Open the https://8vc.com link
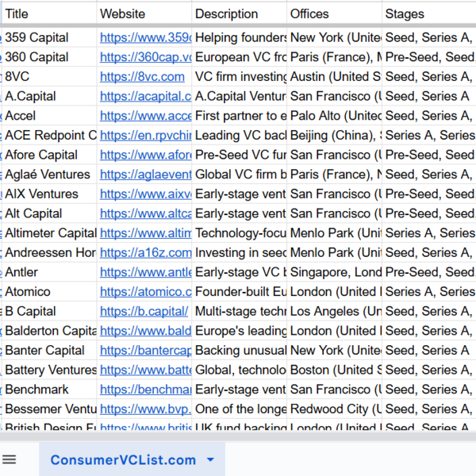The height and width of the screenshot is (476, 476). click(142, 76)
